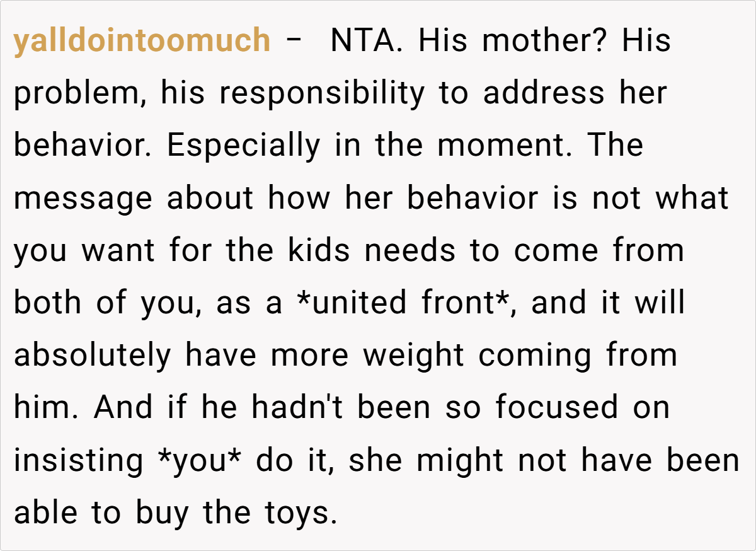756x551 pixels.
Task: Click the word "buy"
Action: point(162,514)
